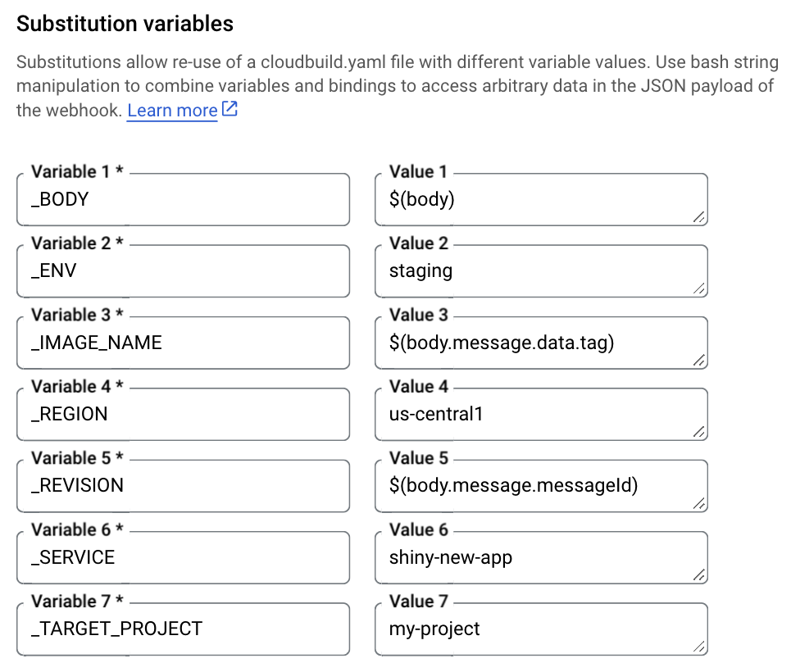Viewport: 791px width, 672px height.
Task: Click the Variable 1 _BODY field
Action: tap(183, 199)
